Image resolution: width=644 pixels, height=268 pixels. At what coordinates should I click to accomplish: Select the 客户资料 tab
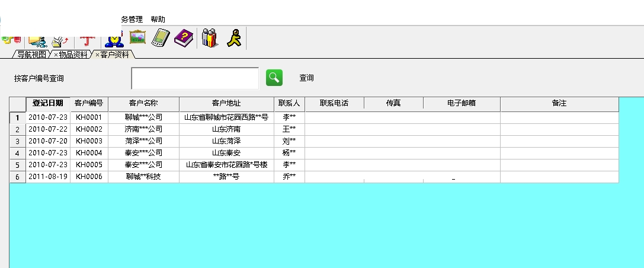tap(114, 55)
